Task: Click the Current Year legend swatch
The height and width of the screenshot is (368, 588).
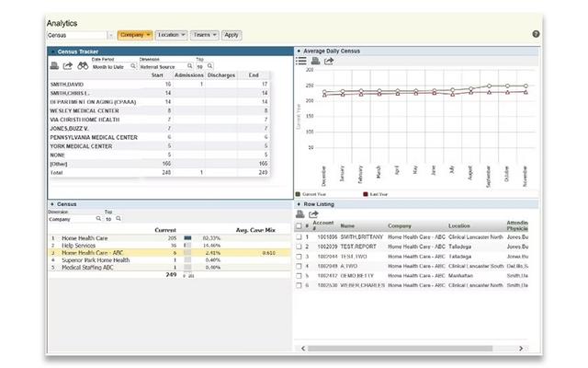Action: pyautogui.click(x=299, y=194)
